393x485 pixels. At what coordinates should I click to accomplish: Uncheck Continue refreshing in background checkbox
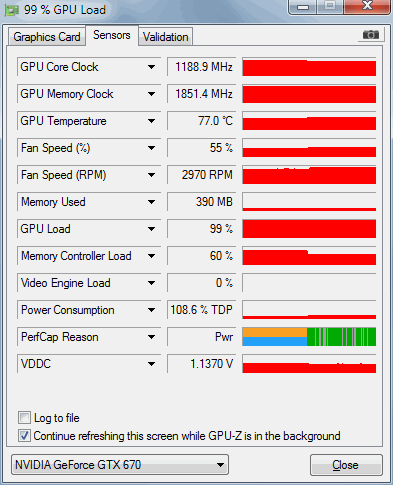click(x=24, y=436)
